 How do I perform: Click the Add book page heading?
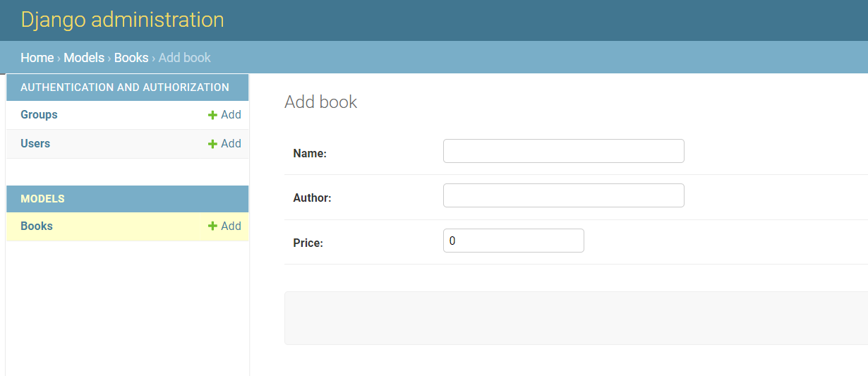point(321,102)
